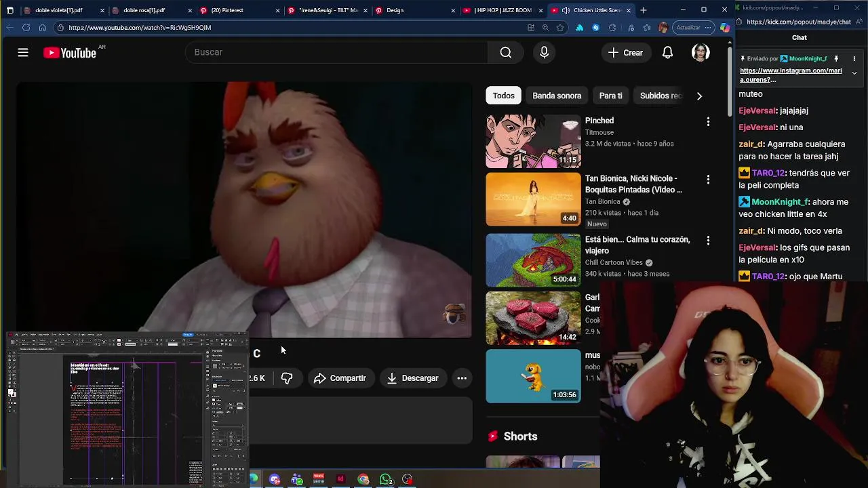868x488 pixels.
Task: Open 'Está bien... Calma tu corazón' video title
Action: click(x=637, y=245)
